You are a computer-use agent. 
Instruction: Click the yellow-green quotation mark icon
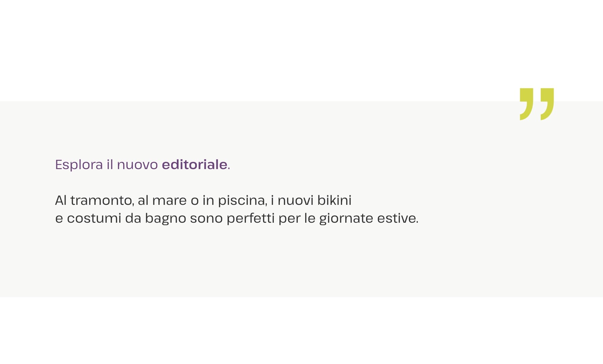pyautogui.click(x=537, y=104)
